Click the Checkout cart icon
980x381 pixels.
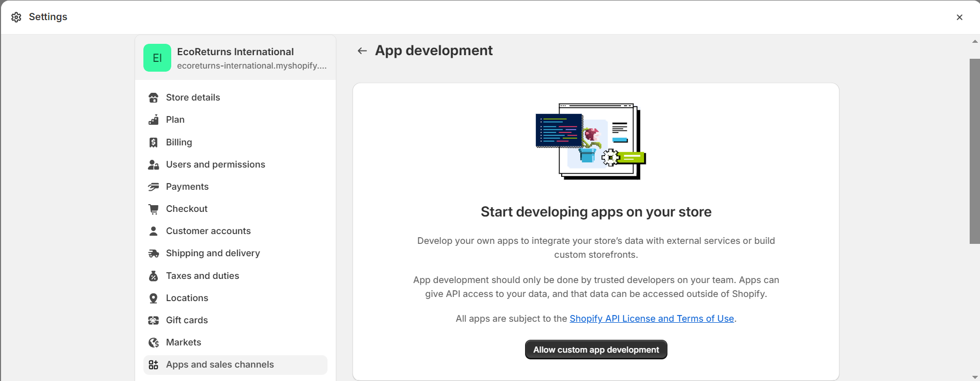tap(153, 209)
